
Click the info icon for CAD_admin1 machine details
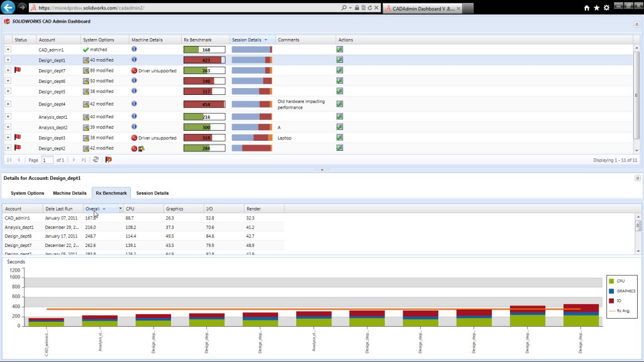[x=134, y=49]
